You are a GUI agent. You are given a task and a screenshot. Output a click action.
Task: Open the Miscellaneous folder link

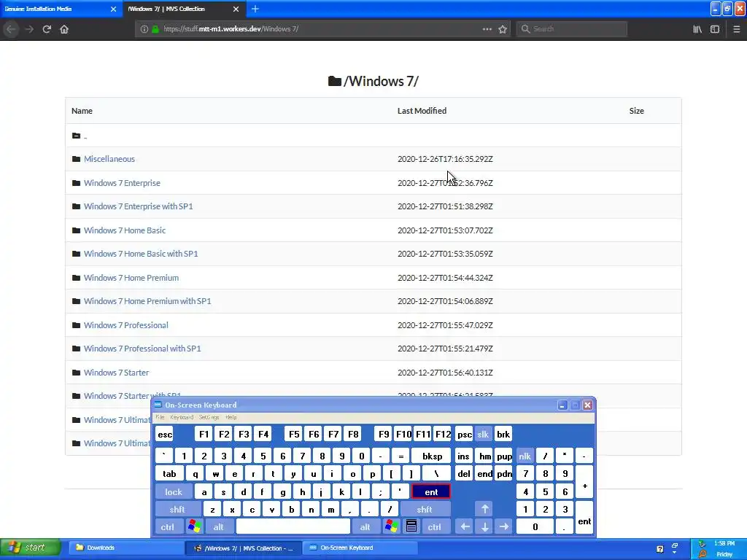109,159
